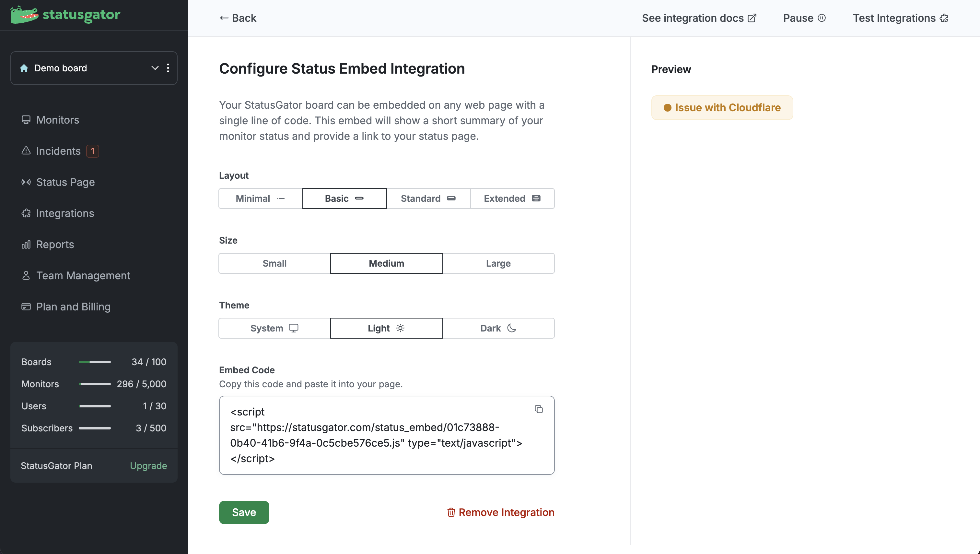Click the Monitors screen icon in the sidebar
The height and width of the screenshot is (554, 980).
(x=26, y=120)
